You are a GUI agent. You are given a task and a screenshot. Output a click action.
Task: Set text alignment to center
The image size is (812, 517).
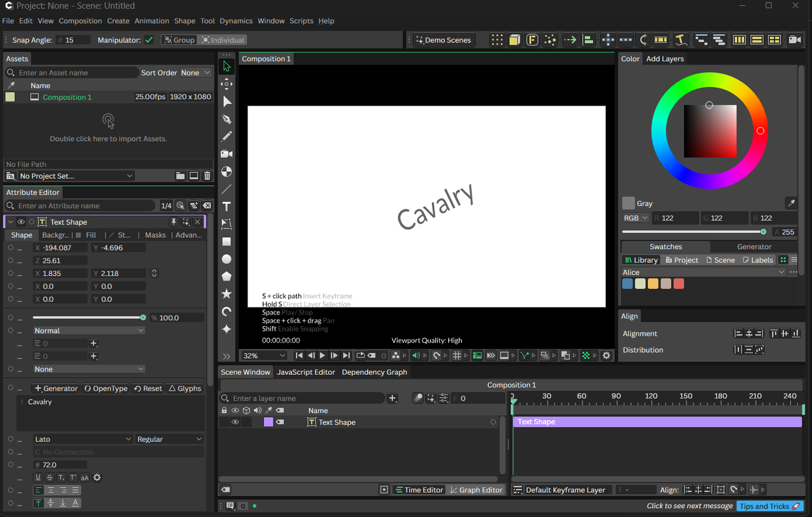51,490
